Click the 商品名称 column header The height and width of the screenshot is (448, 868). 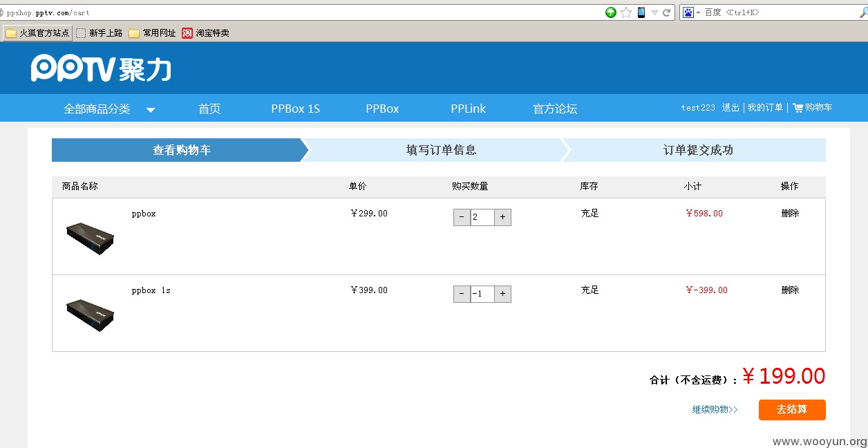80,186
